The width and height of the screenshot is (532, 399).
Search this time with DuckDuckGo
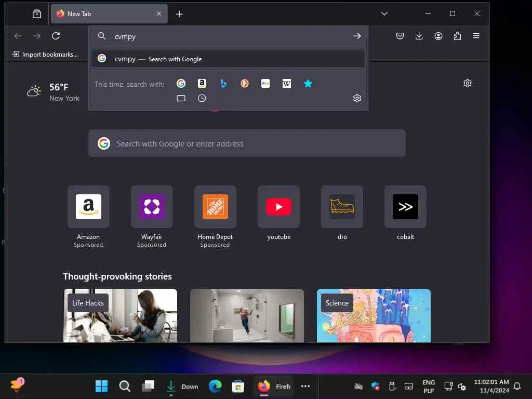(244, 84)
